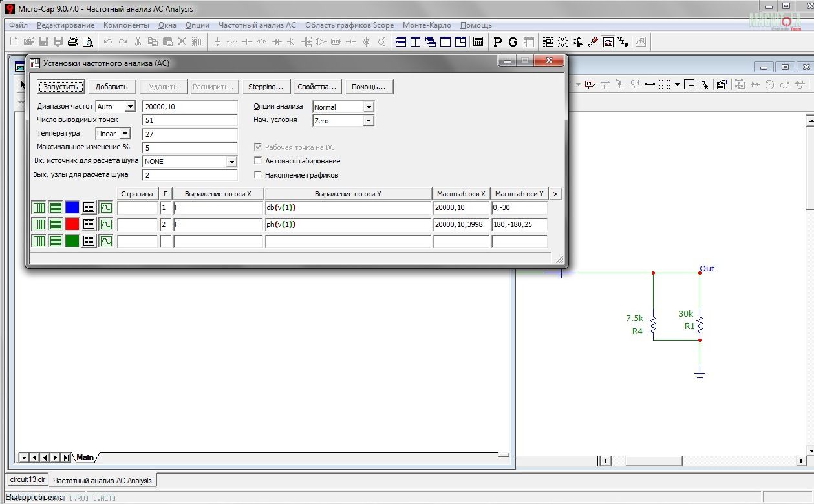The width and height of the screenshot is (814, 504).
Task: Pick the blue color swatch for db(v(1))
Action: tap(72, 207)
